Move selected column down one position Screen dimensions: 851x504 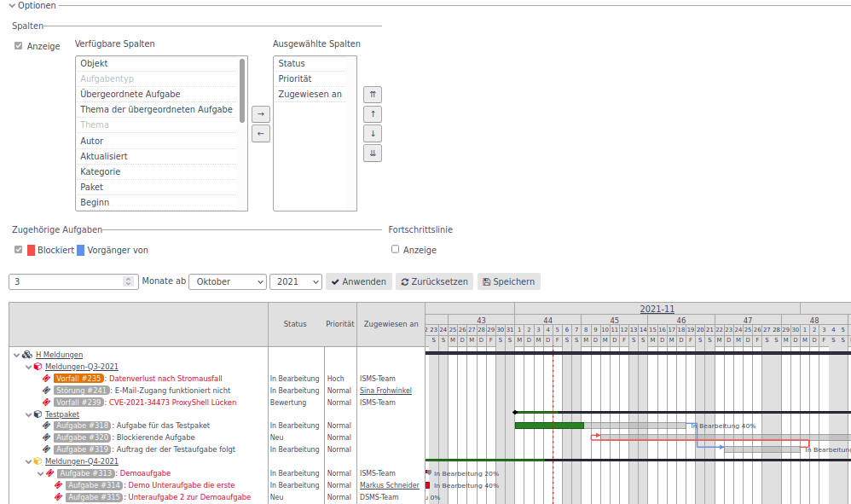(x=373, y=133)
